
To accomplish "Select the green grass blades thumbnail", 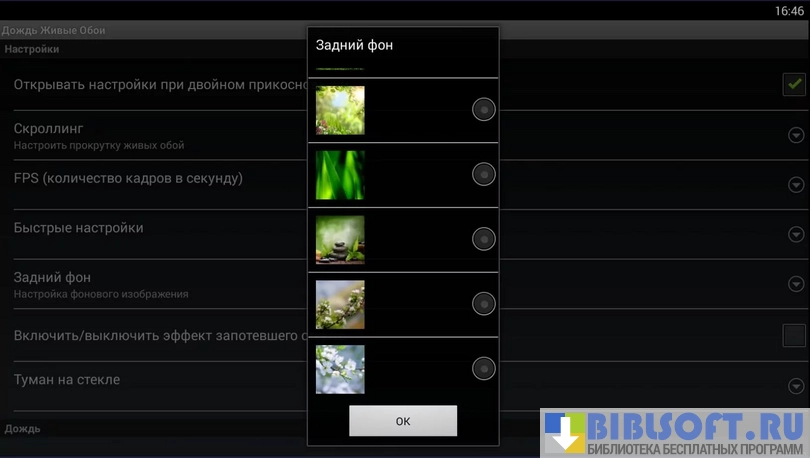I will click(340, 175).
